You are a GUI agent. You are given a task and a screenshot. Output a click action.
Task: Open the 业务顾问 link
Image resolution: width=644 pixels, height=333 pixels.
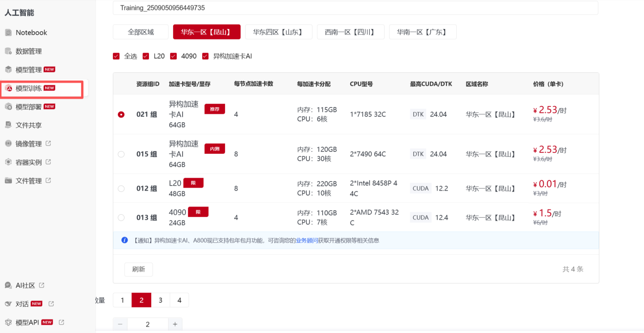[306, 240]
